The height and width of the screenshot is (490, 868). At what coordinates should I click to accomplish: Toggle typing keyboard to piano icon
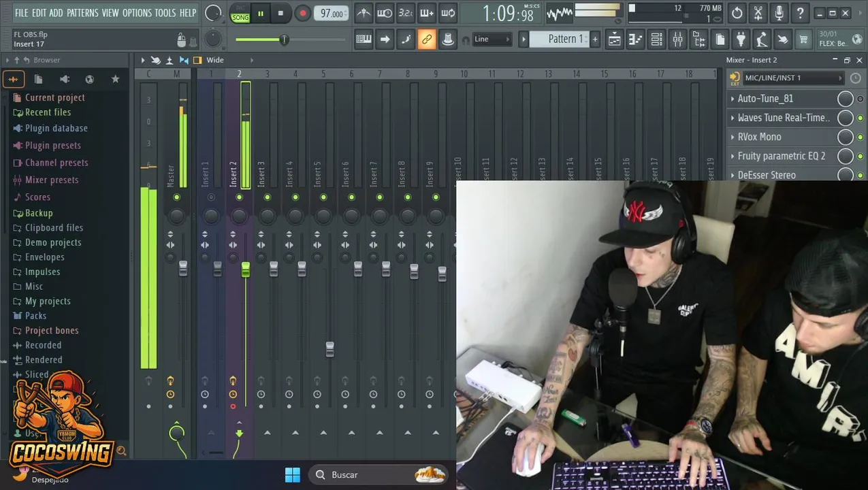[364, 39]
